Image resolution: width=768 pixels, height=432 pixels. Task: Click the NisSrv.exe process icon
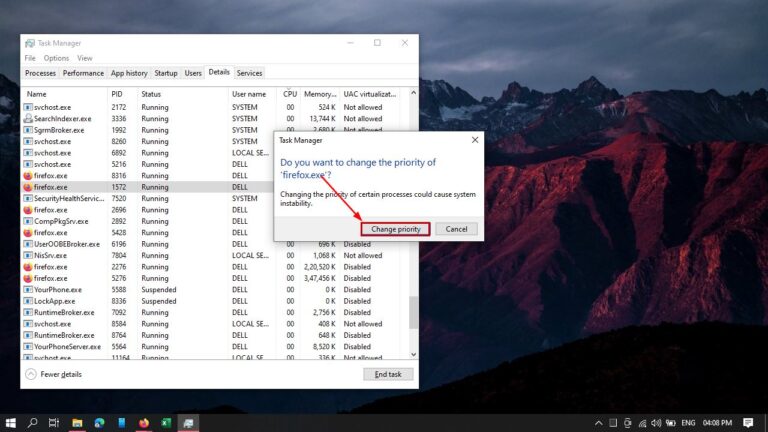point(28,256)
